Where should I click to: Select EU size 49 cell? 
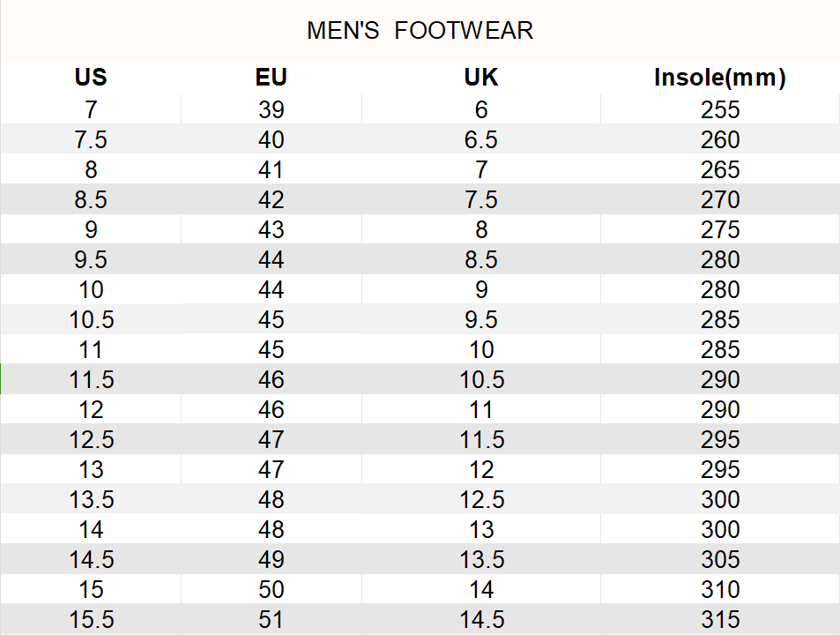point(271,560)
